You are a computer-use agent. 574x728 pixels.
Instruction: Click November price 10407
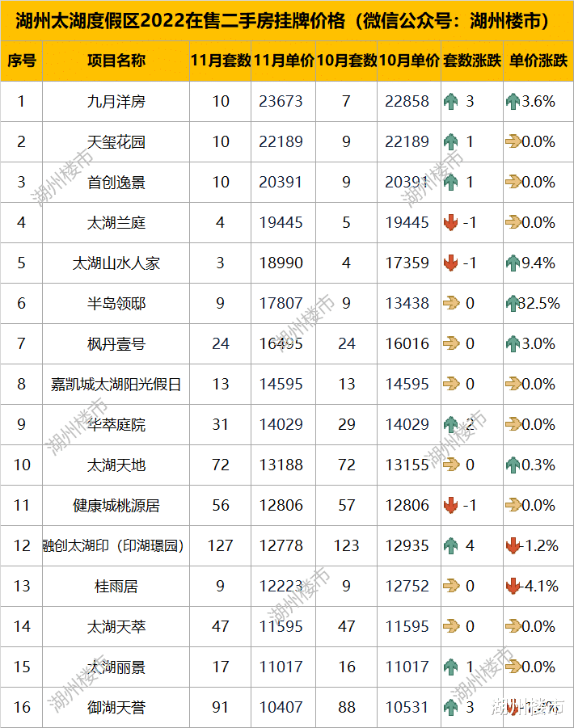point(281,707)
